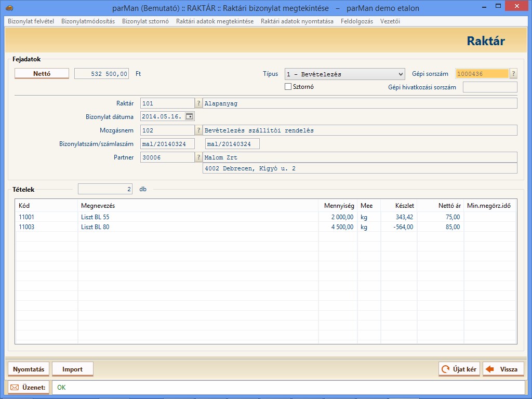532x399 pixels.
Task: Select item row with code 11001
Action: point(266,217)
